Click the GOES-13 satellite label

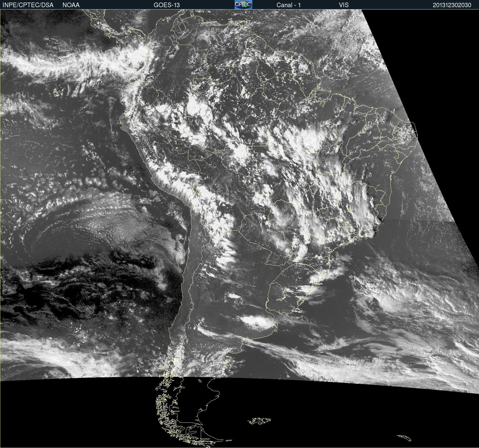tap(167, 5)
